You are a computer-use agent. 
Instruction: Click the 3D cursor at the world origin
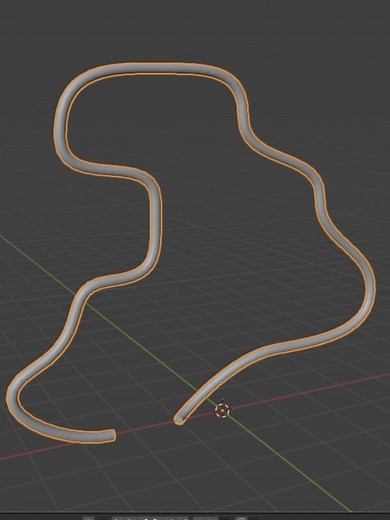pos(222,410)
